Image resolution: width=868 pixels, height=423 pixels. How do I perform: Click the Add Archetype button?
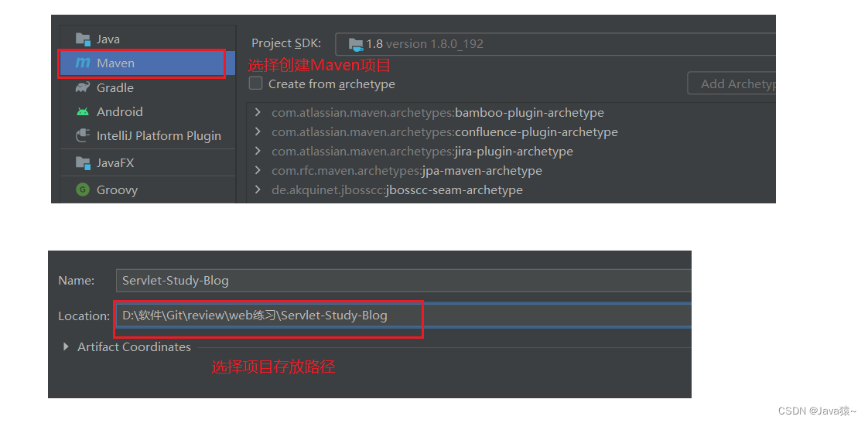tap(731, 84)
